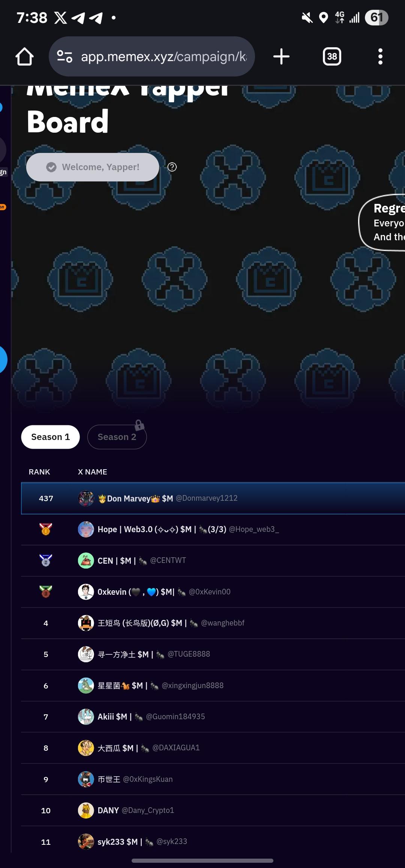Tap the browser home icon

[25, 57]
